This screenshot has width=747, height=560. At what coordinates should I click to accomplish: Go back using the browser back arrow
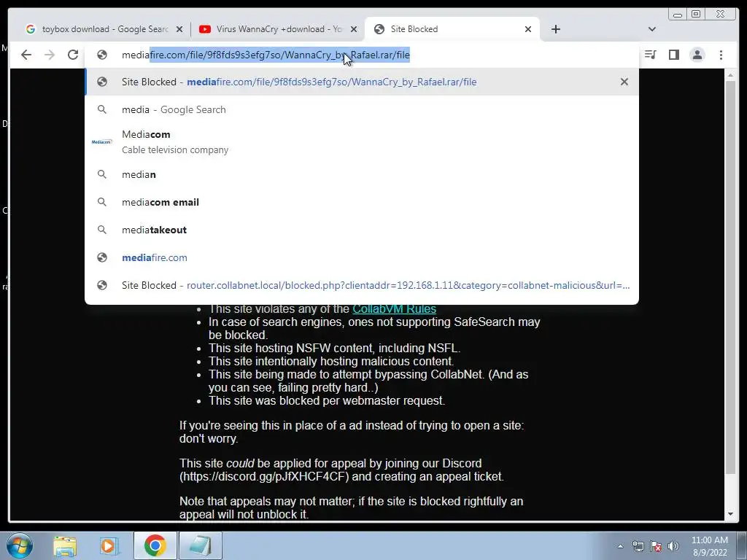26,55
